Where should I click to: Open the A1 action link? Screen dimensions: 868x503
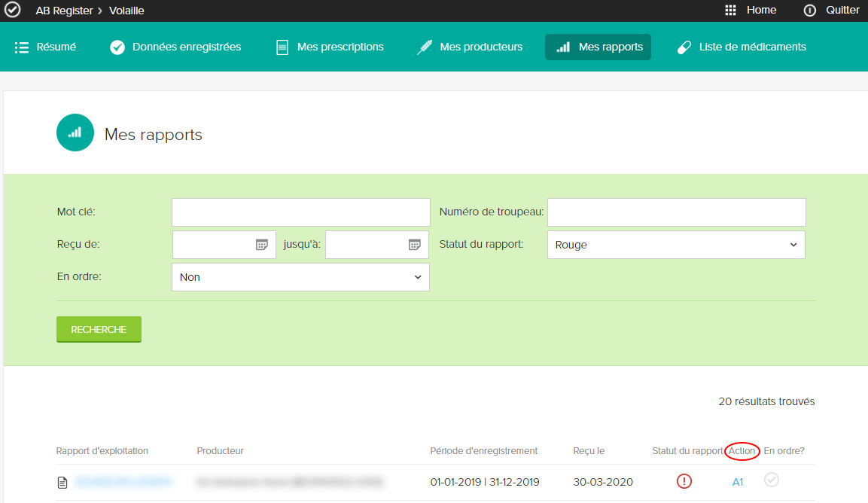point(738,482)
